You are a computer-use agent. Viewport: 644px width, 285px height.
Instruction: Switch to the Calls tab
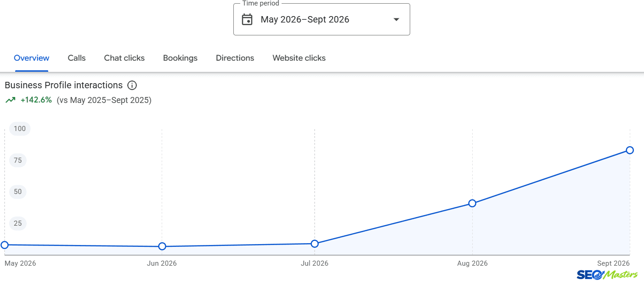[x=77, y=58]
